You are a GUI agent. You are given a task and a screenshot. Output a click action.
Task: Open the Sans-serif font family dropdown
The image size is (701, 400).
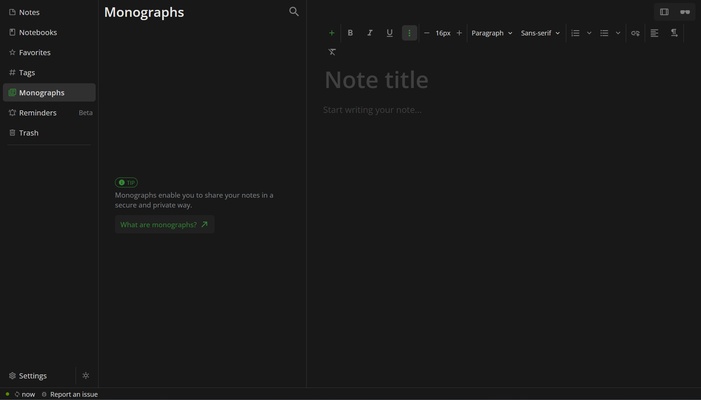540,33
